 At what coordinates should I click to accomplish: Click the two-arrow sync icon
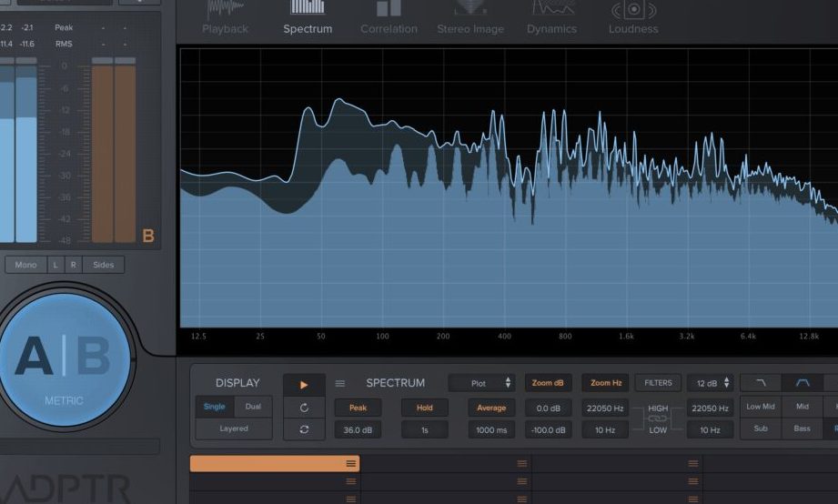(304, 429)
